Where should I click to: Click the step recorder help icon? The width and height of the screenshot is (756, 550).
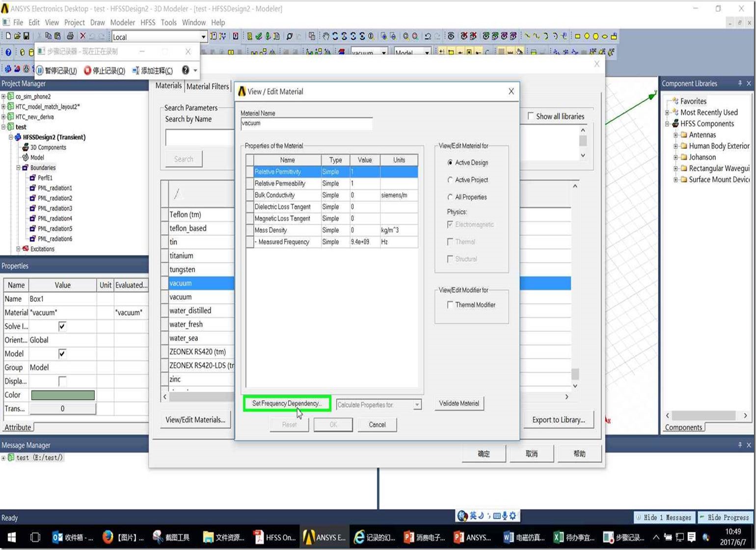click(185, 70)
